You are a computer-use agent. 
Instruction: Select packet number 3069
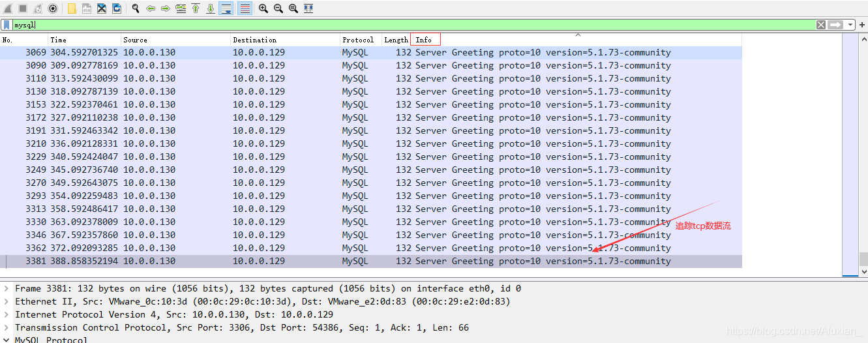[x=371, y=53]
